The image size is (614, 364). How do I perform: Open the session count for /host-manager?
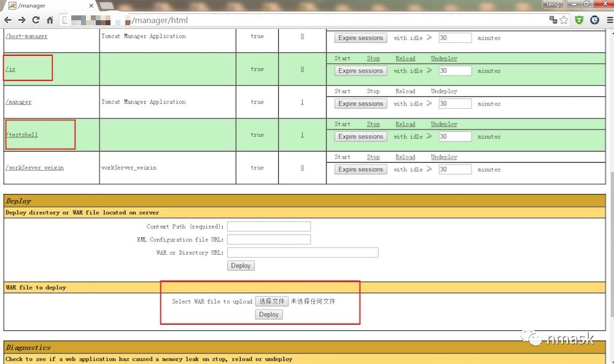pyautogui.click(x=302, y=36)
